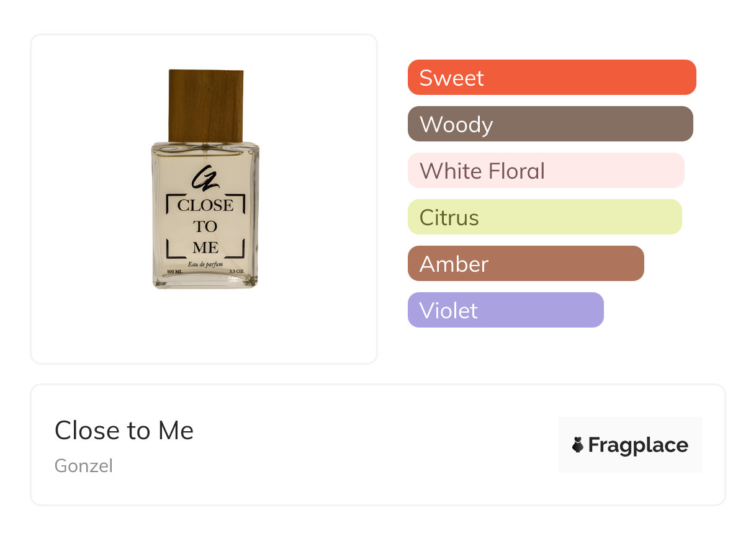The height and width of the screenshot is (536, 756).
Task: Open the Gonzel brand name link
Action: (84, 465)
